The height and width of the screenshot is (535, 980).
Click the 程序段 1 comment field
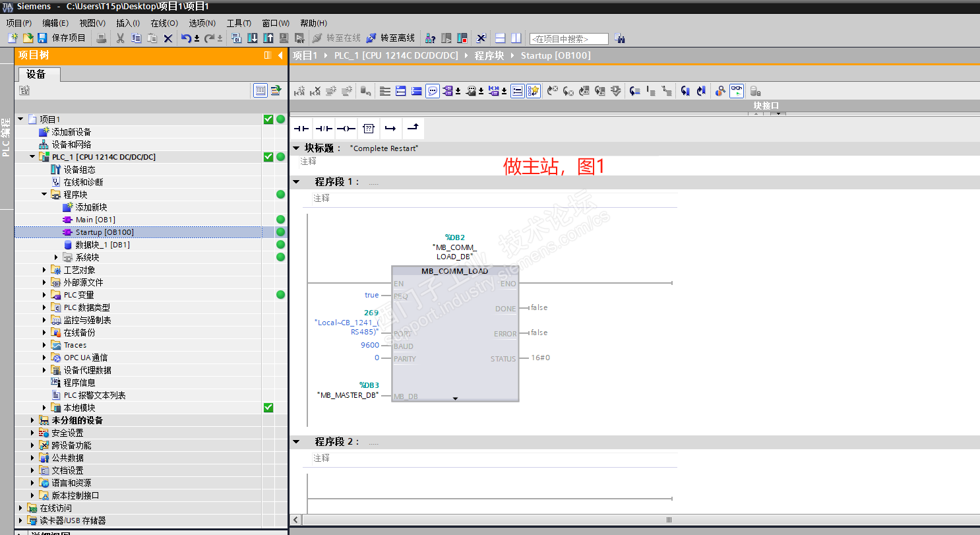pos(495,199)
